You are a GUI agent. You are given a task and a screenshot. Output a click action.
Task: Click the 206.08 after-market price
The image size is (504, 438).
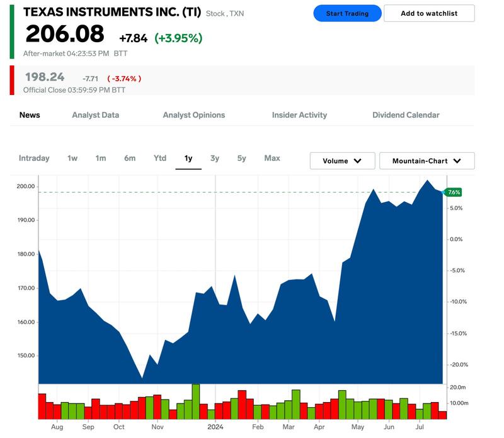(65, 34)
